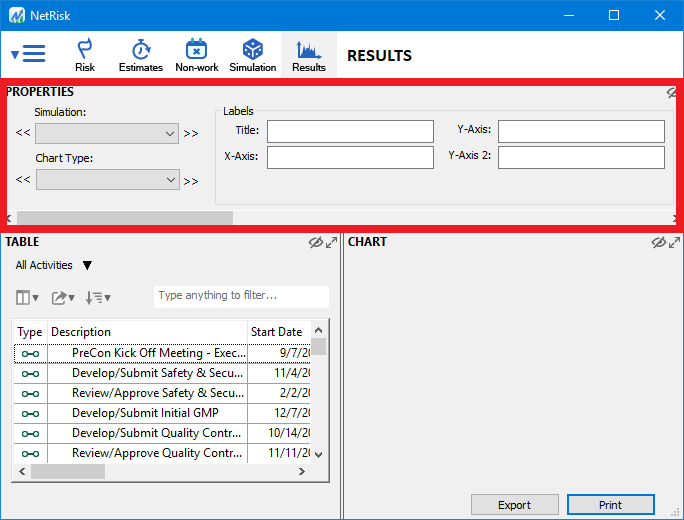Click the Properties panel horizontal scrollbar
Image resolution: width=684 pixels, height=520 pixels.
[125, 217]
